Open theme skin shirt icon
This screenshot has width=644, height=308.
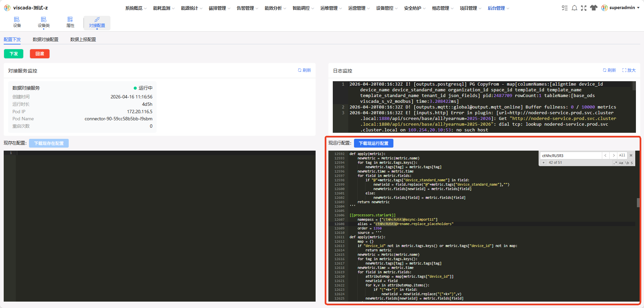click(x=594, y=8)
